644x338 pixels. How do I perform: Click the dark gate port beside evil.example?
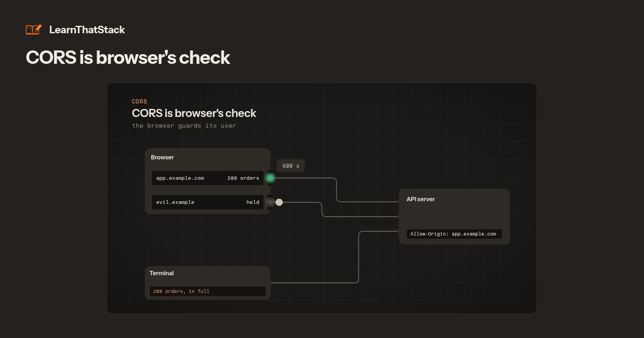tap(270, 202)
